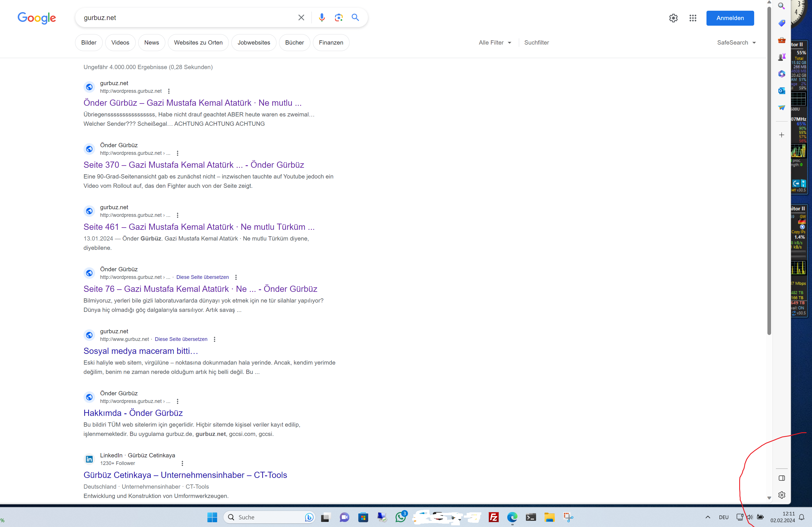Open Bing Chat icon in taskbar search
The image size is (812, 527).
pyautogui.click(x=309, y=517)
